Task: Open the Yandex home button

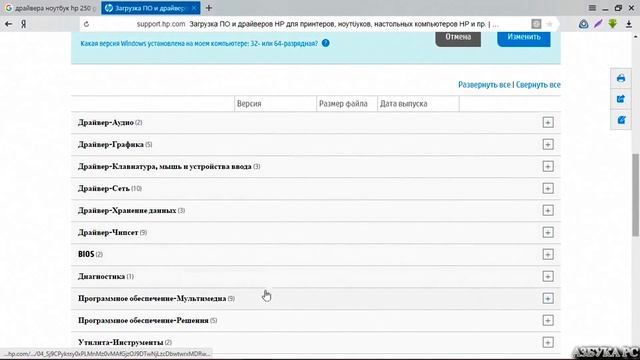Action: [x=24, y=24]
